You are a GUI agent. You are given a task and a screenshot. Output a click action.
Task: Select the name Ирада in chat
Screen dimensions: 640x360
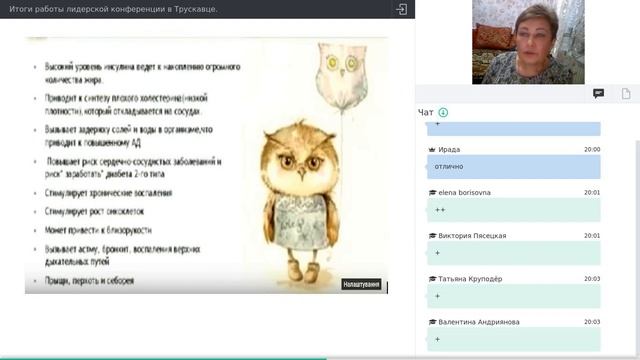449,150
